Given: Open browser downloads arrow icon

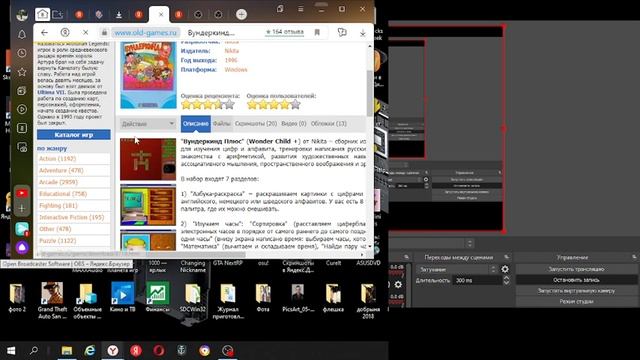Looking at the screenshot, I should click(362, 33).
